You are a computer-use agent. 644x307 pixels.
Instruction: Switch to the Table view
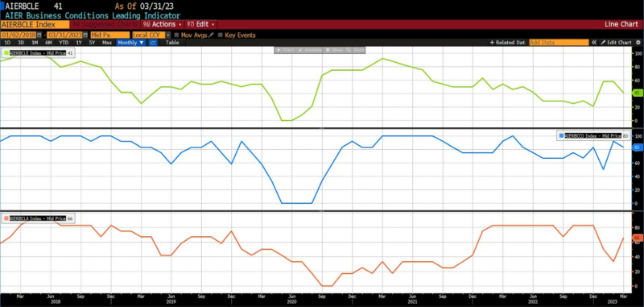click(x=172, y=43)
